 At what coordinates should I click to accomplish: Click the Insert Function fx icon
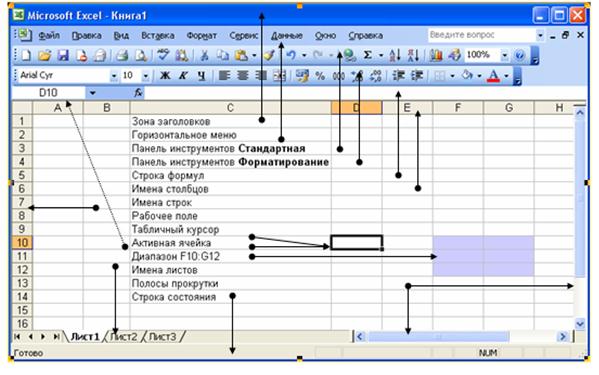(x=138, y=92)
